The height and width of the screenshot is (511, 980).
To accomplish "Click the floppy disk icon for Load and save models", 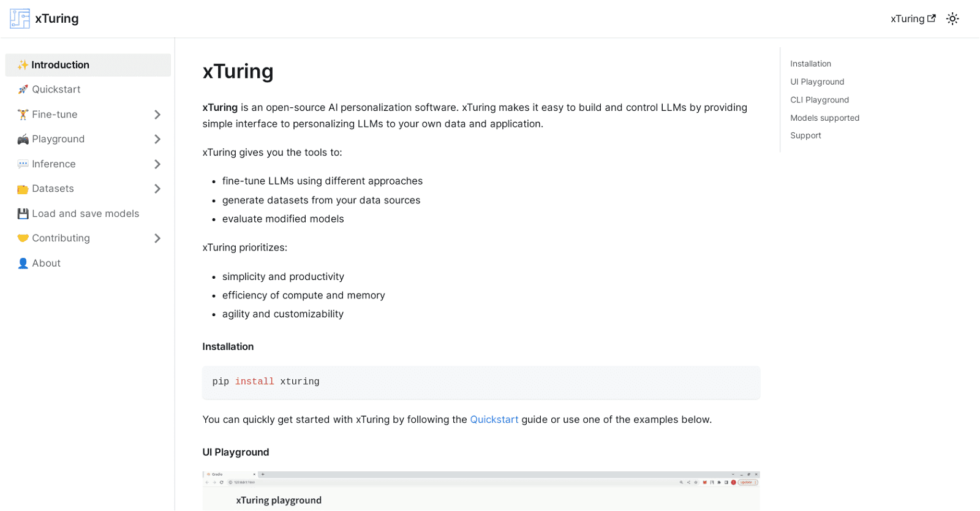I will pyautogui.click(x=23, y=214).
